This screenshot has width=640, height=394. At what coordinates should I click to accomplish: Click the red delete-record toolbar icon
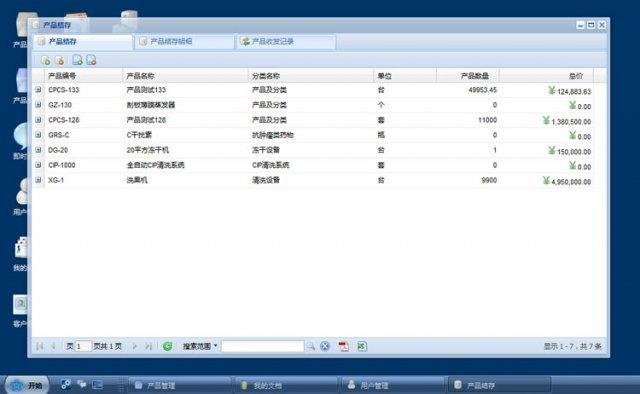60,61
